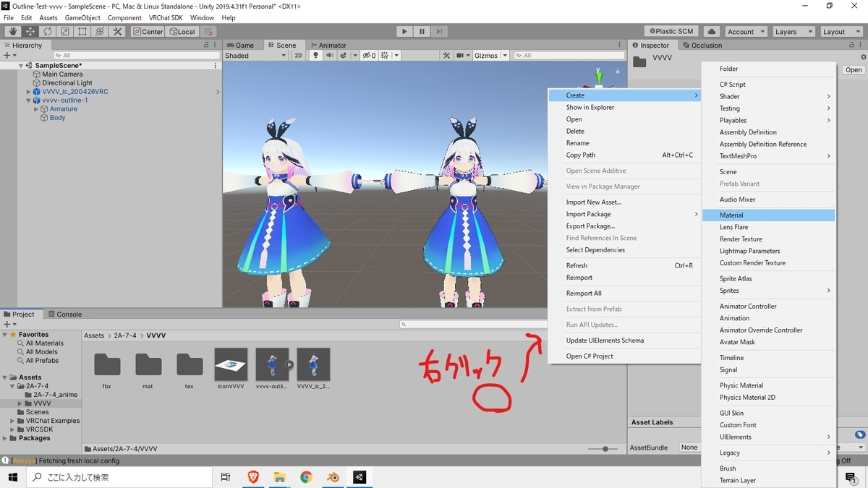This screenshot has width=868, height=488.
Task: Select the Hand tool in the toolbar
Action: point(13,32)
